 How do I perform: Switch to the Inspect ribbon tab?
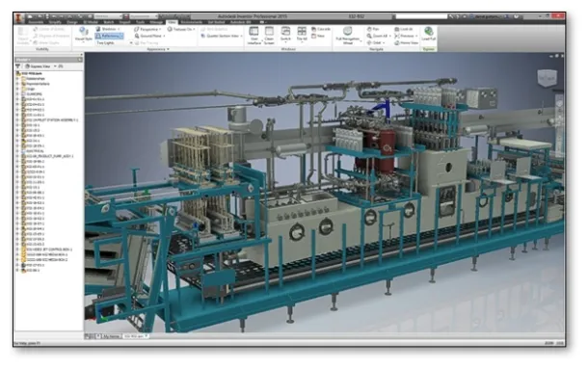tap(124, 22)
